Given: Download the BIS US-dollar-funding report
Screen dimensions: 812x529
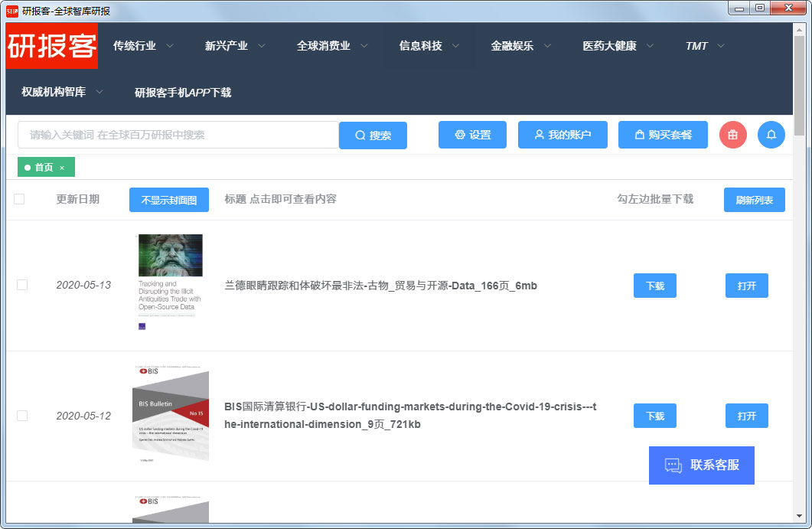Looking at the screenshot, I should pyautogui.click(x=654, y=416).
